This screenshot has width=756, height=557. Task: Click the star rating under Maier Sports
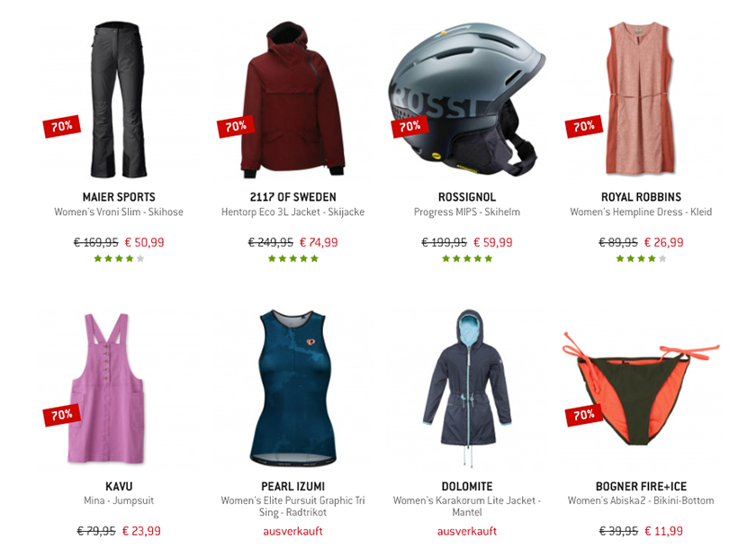point(119,258)
